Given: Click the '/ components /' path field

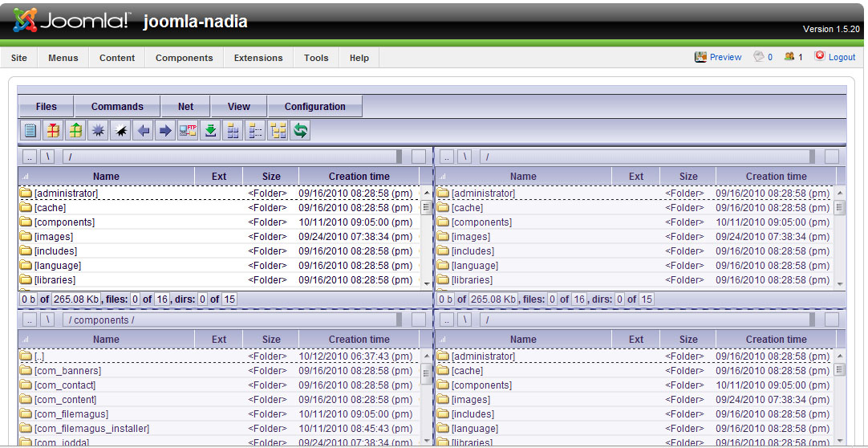Looking at the screenshot, I should click(x=233, y=320).
